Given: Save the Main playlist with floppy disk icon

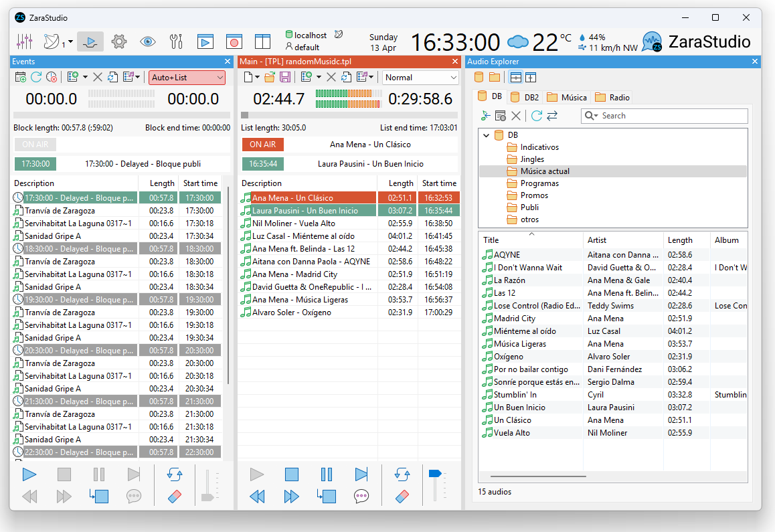Looking at the screenshot, I should (x=285, y=78).
